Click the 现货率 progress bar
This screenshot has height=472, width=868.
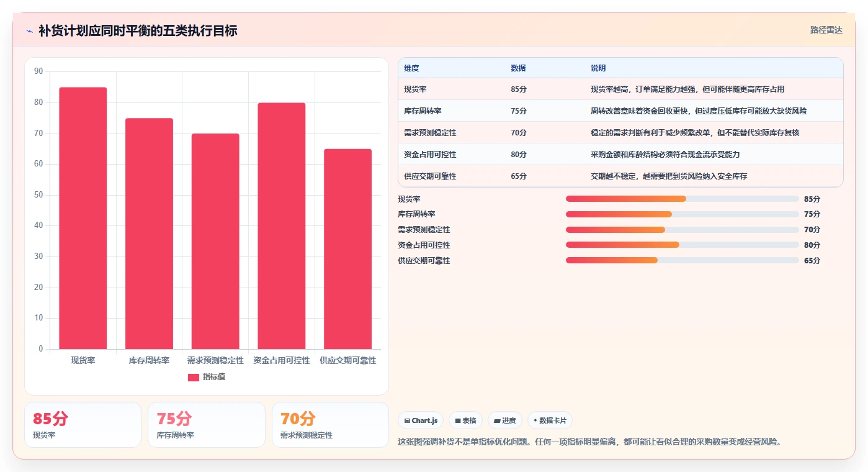(682, 199)
